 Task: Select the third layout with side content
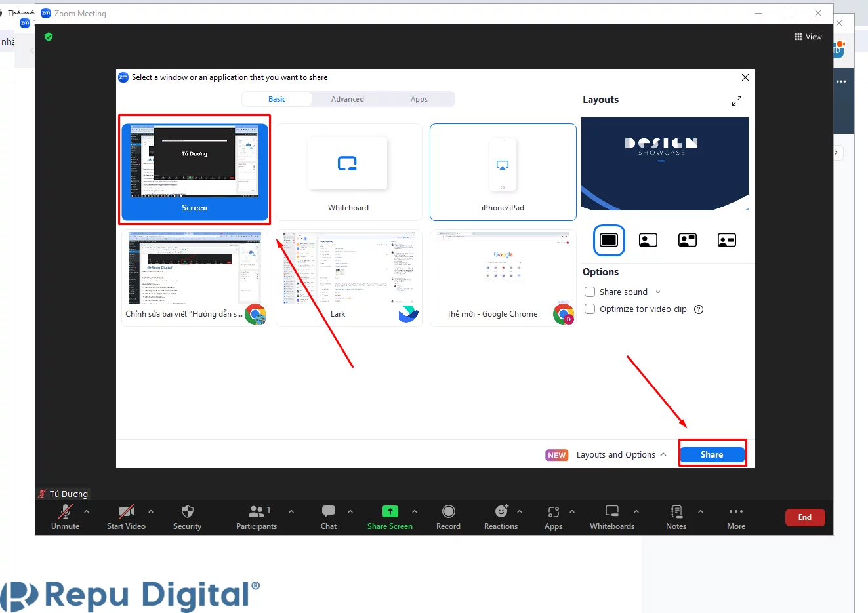(x=688, y=240)
